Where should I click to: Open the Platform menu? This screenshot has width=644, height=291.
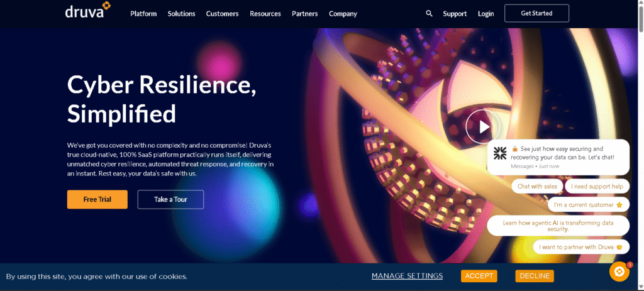pyautogui.click(x=143, y=14)
